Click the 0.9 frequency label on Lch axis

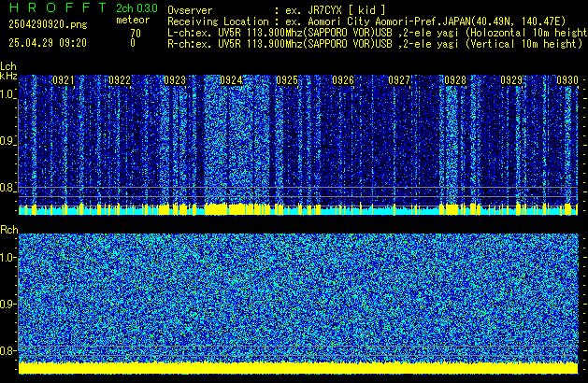pos(7,141)
